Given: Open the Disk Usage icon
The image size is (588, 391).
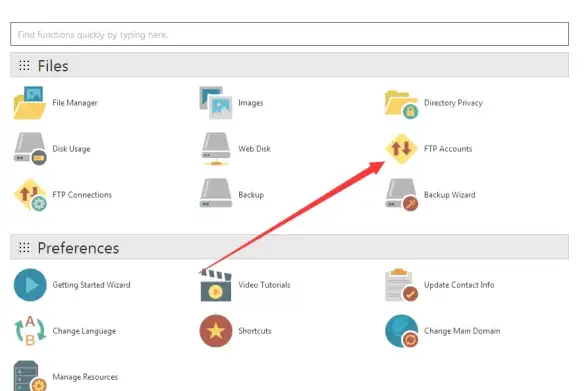Looking at the screenshot, I should pos(30,149).
